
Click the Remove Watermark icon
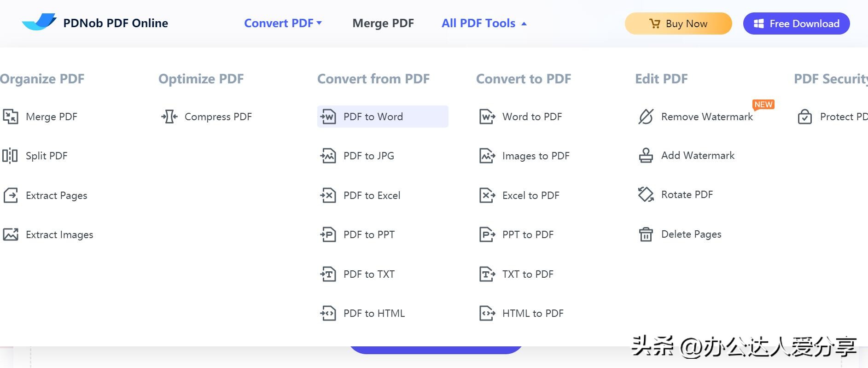646,117
